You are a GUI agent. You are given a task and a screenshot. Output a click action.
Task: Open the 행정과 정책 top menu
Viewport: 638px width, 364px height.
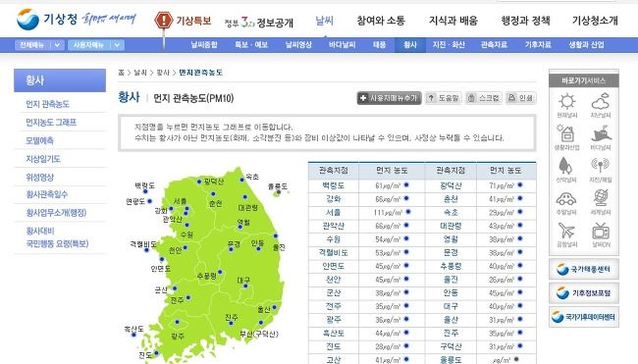coord(526,21)
